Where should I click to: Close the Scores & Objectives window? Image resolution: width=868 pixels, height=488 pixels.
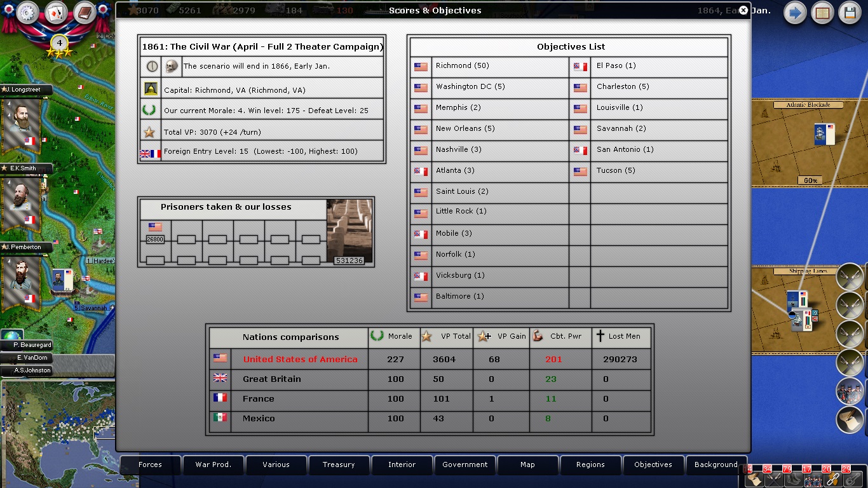pyautogui.click(x=743, y=10)
